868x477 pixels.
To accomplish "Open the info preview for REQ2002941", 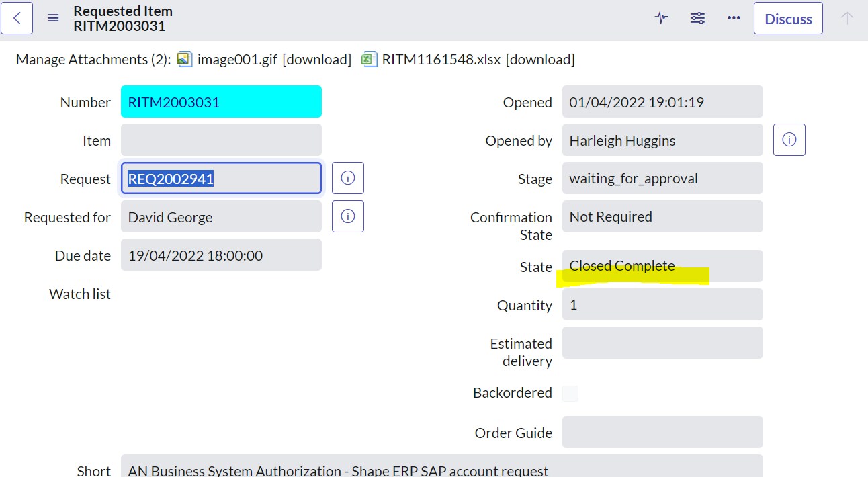I will point(347,177).
